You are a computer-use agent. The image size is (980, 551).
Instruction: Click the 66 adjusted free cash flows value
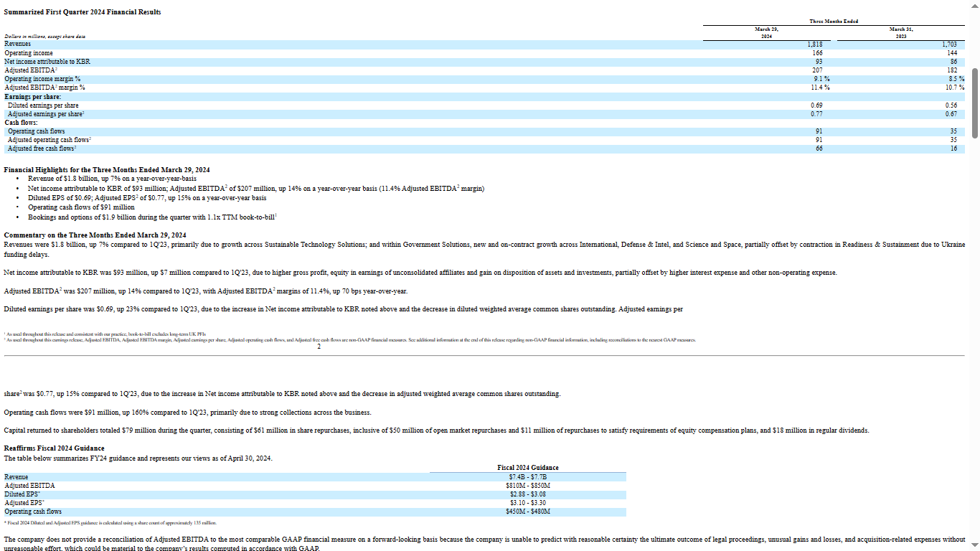[819, 149]
